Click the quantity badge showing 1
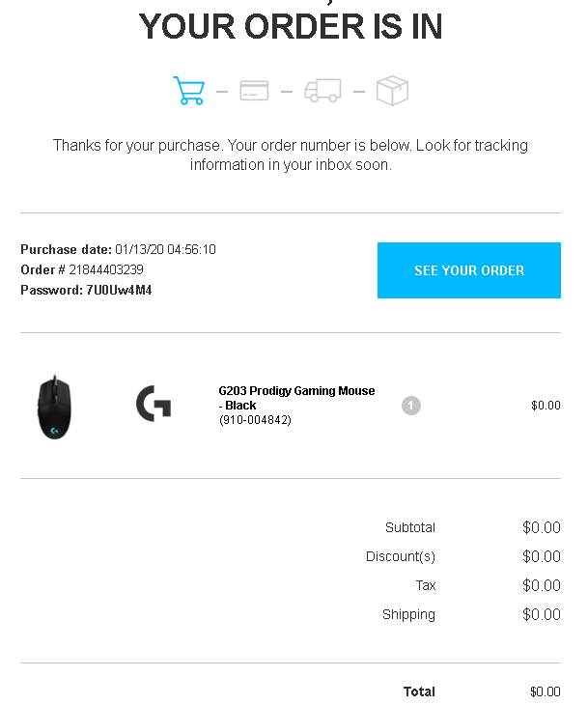The height and width of the screenshot is (705, 588). (x=411, y=406)
